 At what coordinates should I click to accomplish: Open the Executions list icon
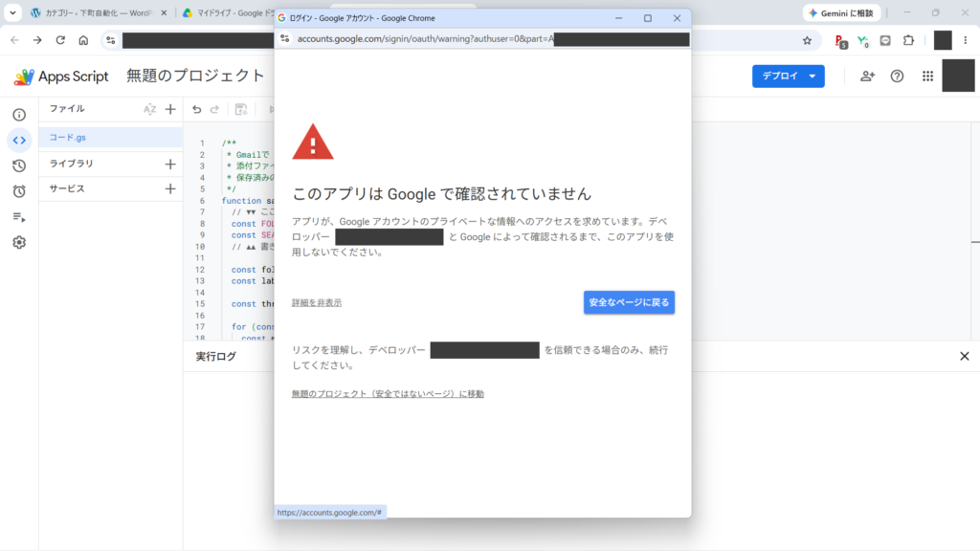click(x=19, y=217)
